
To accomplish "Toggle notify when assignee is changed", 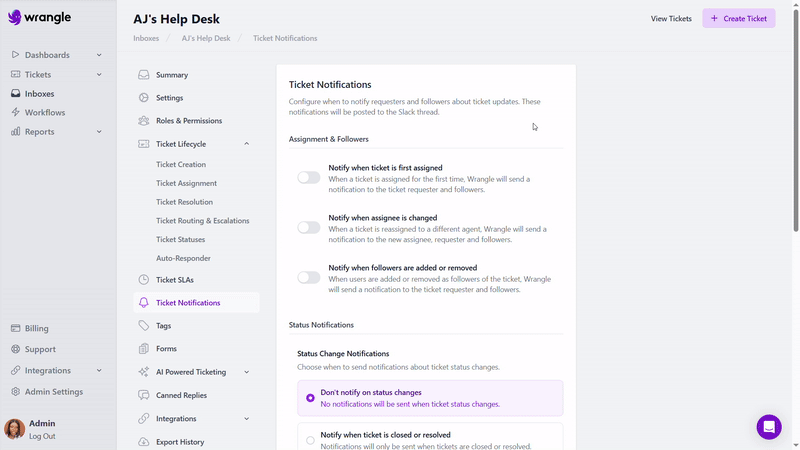I will [x=309, y=228].
